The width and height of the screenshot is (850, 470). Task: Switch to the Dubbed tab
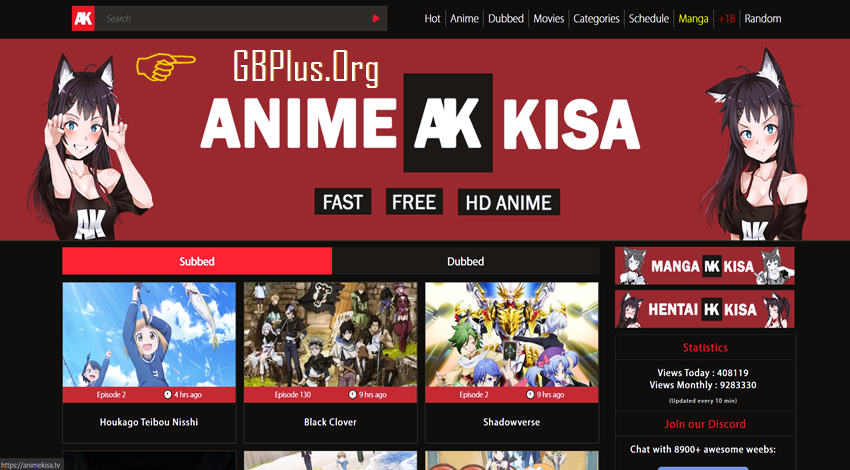(x=466, y=261)
